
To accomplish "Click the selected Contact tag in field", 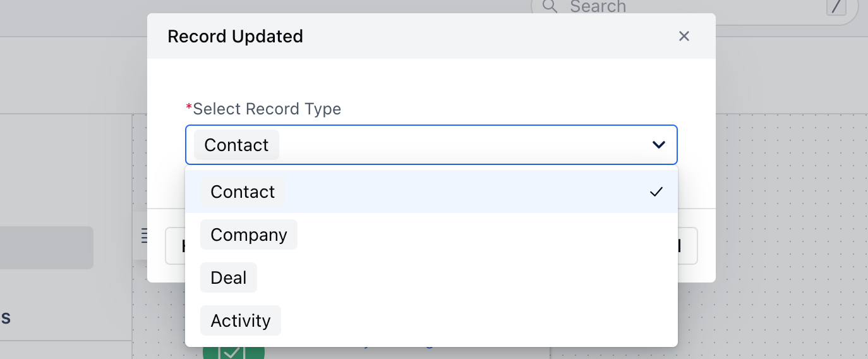I will 236,145.
